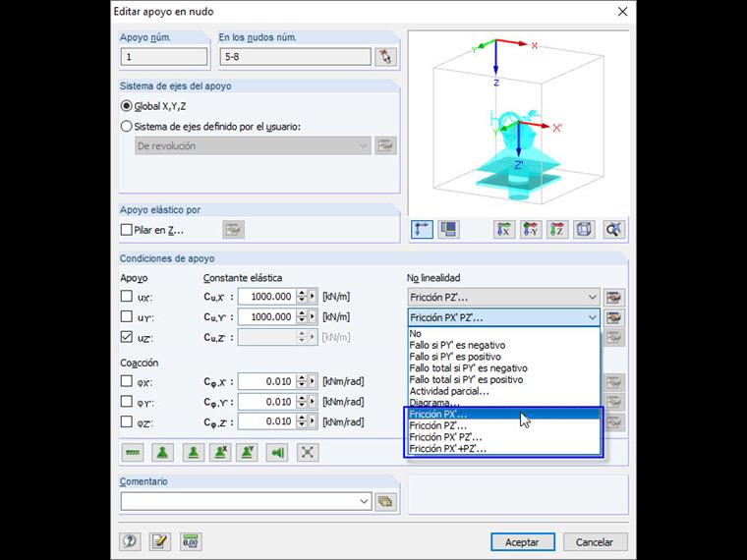
Task: Edit the Cφ,Y' value field
Action: point(266,402)
